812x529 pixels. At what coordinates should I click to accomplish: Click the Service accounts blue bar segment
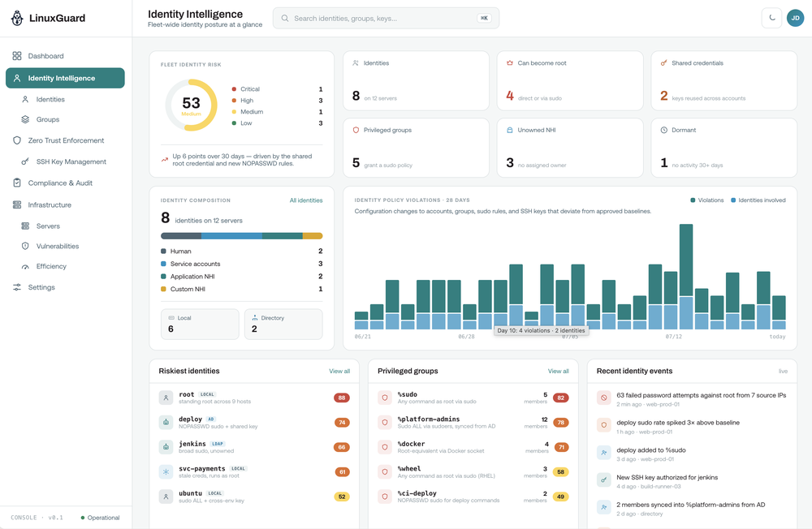point(231,236)
